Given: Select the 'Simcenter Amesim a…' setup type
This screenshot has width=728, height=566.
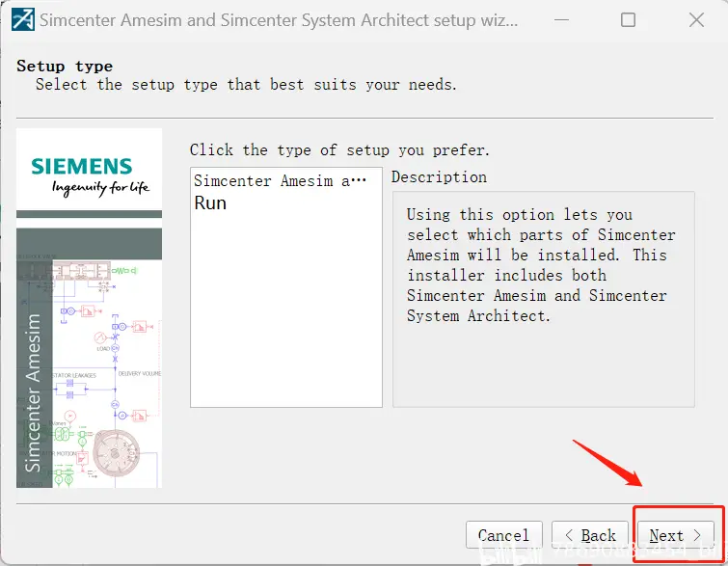Looking at the screenshot, I should pos(285,180).
